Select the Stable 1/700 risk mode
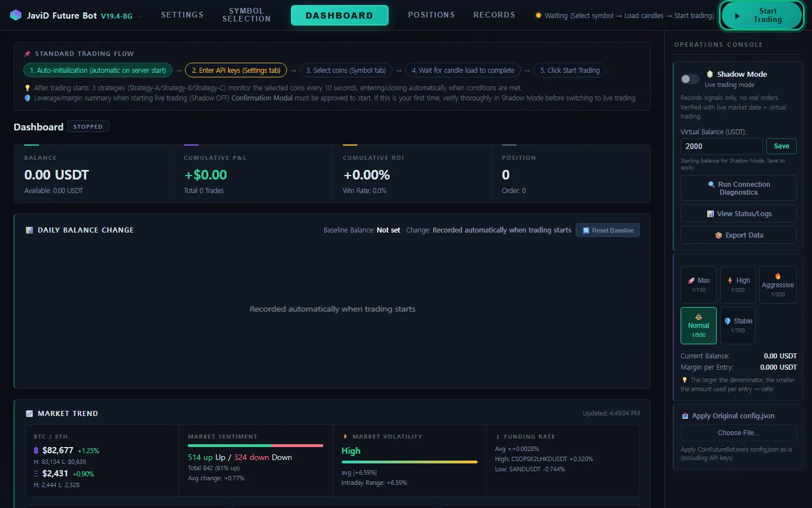The width and height of the screenshot is (812, 508). (x=738, y=326)
